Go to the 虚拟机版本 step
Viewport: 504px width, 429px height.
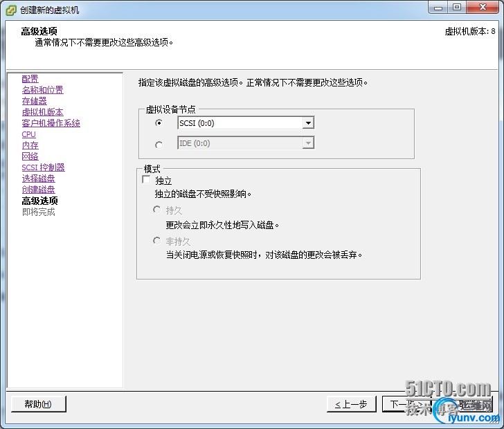42,112
